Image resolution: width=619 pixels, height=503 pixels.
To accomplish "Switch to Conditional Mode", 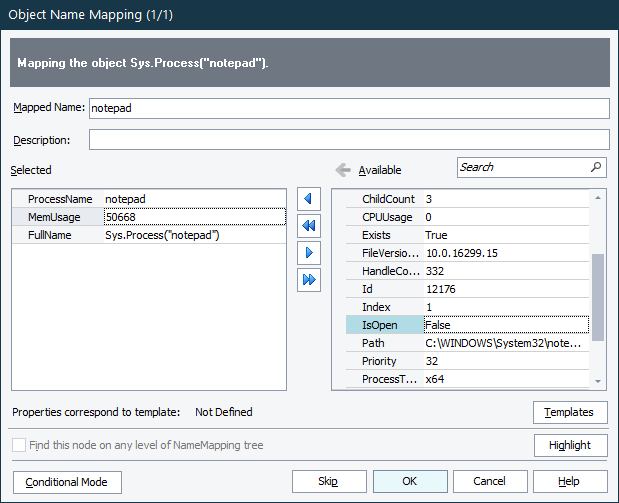I will [x=67, y=482].
